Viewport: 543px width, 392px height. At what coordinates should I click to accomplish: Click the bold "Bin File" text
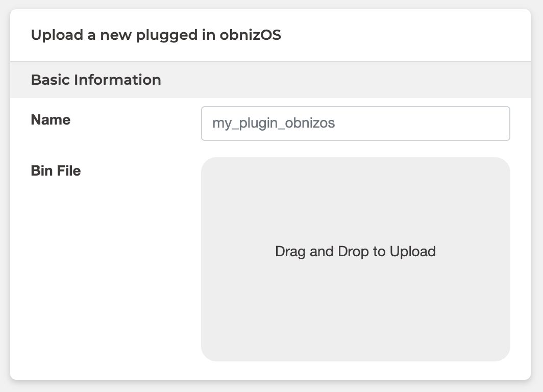56,171
